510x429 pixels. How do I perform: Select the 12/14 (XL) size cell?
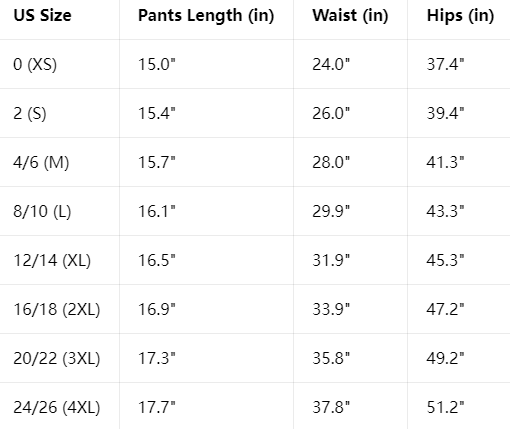click(x=52, y=260)
